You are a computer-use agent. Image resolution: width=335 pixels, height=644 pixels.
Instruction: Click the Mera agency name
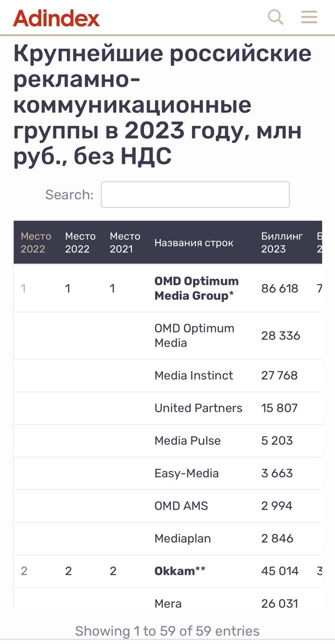coord(168,603)
